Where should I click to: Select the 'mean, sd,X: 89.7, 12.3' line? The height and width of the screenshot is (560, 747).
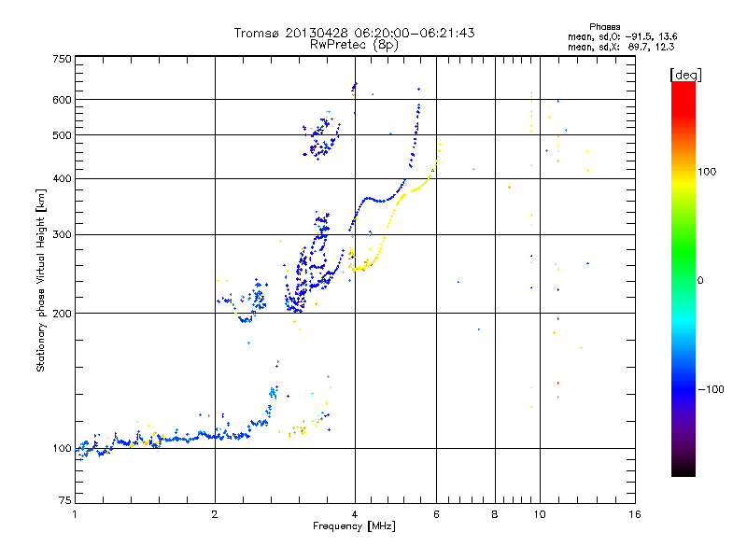click(621, 47)
